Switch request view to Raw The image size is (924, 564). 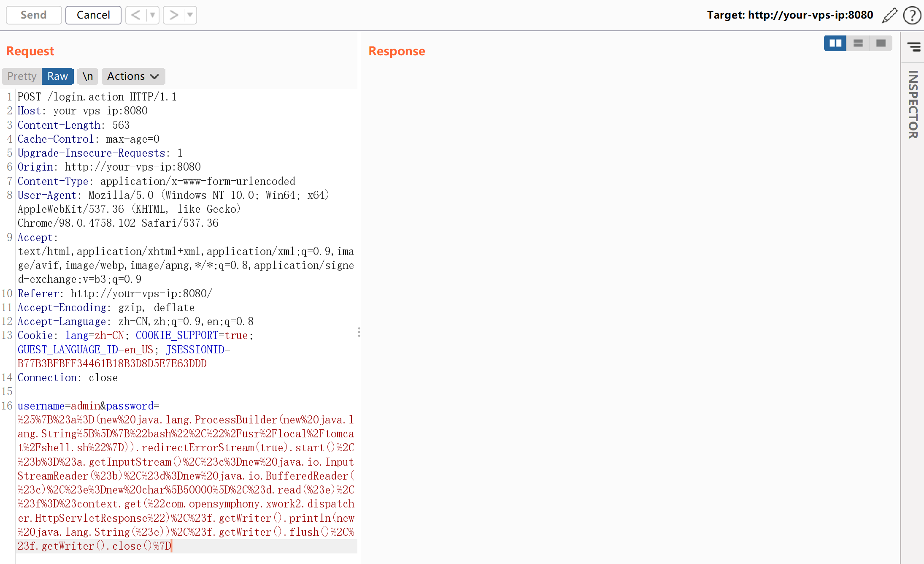point(57,76)
